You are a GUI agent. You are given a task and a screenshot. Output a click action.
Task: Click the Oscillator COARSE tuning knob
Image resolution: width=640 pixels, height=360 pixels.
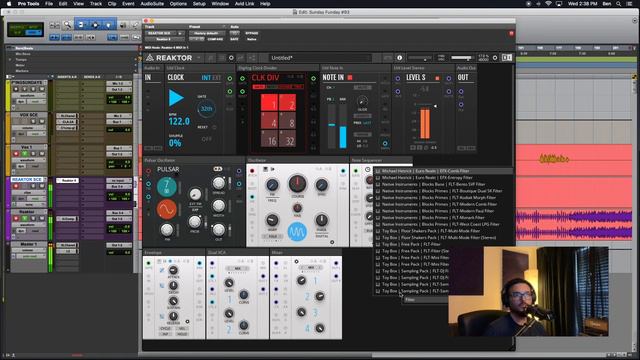(x=298, y=184)
